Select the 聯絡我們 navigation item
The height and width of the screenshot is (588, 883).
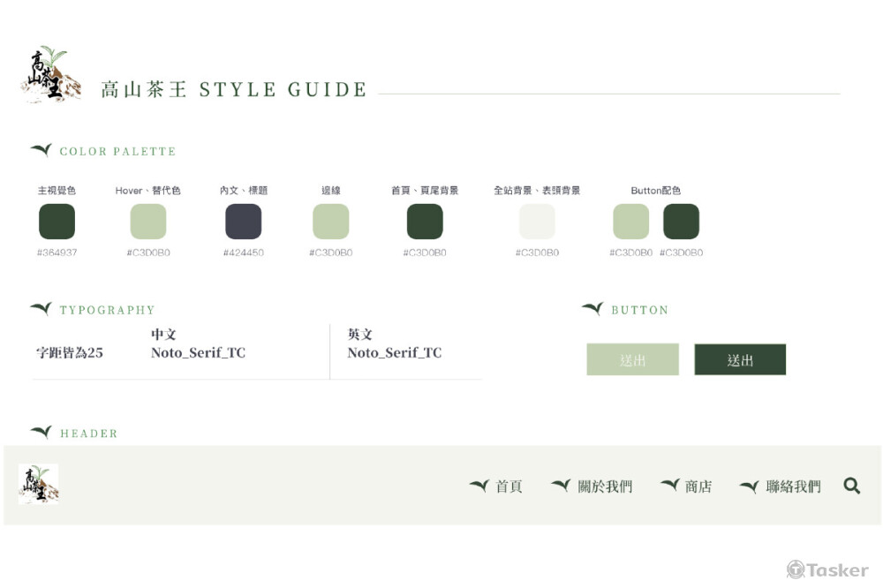pos(793,486)
